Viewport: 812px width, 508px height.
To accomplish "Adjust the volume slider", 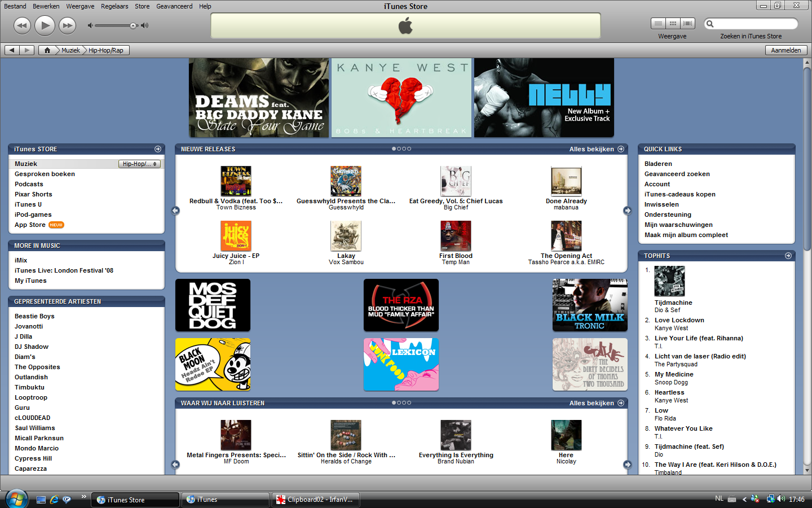I will (x=133, y=25).
